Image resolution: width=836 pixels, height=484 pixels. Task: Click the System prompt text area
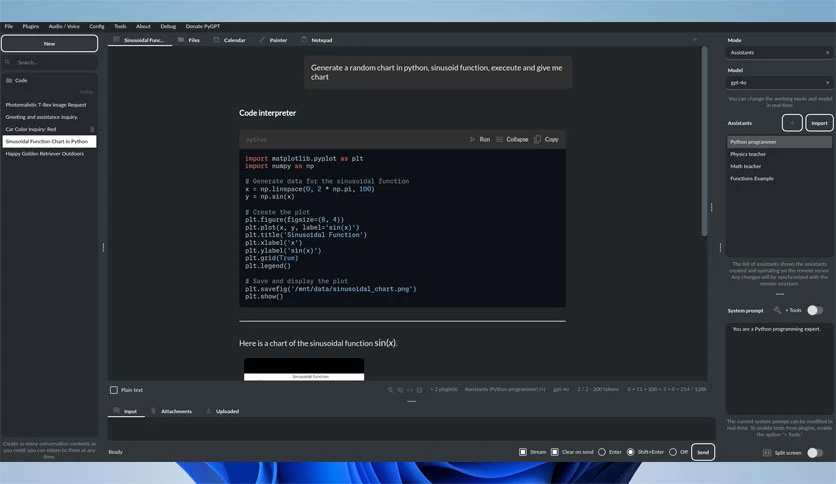[779, 369]
